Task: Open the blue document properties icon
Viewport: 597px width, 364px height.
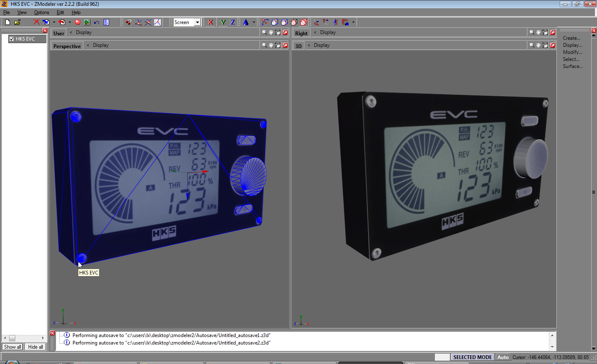Action: (106, 22)
